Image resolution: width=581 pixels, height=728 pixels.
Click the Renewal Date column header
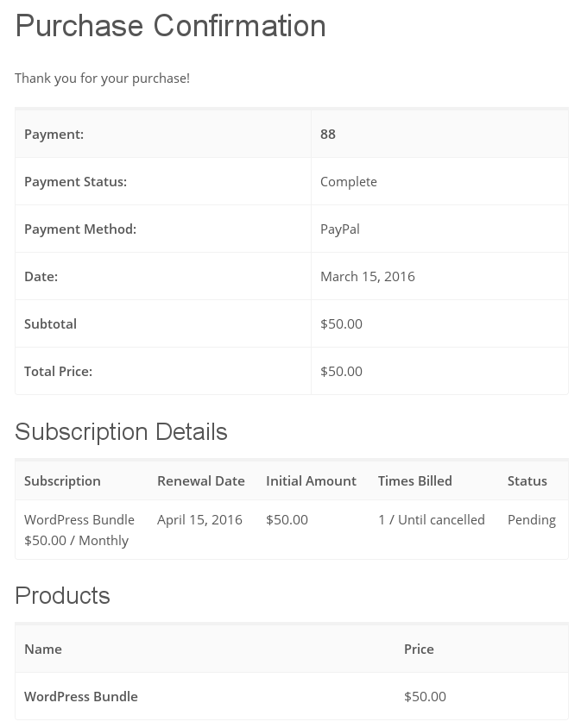201,480
